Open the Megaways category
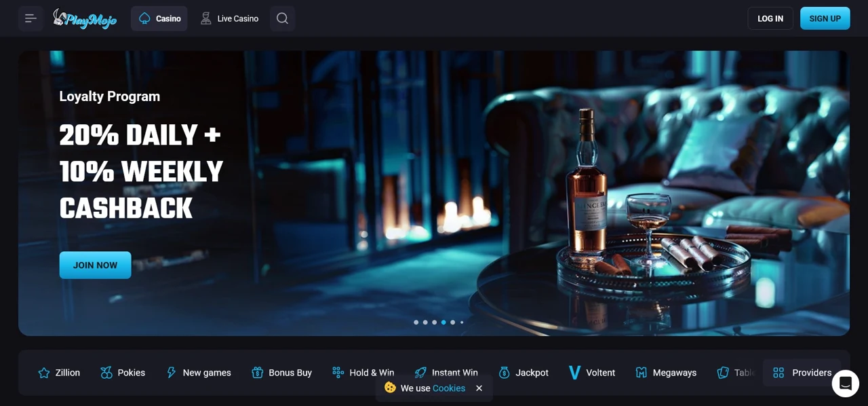 pos(666,373)
